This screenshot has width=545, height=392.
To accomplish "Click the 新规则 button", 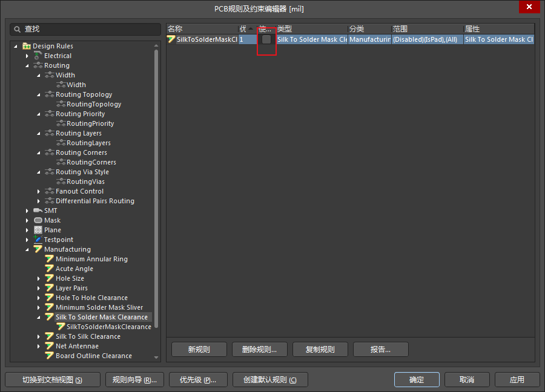I will [199, 349].
